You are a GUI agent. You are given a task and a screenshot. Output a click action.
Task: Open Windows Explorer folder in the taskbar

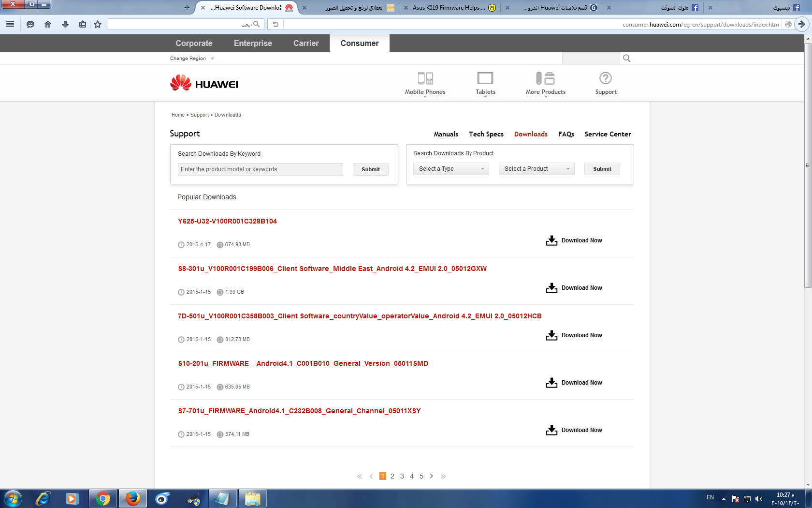coord(252,498)
